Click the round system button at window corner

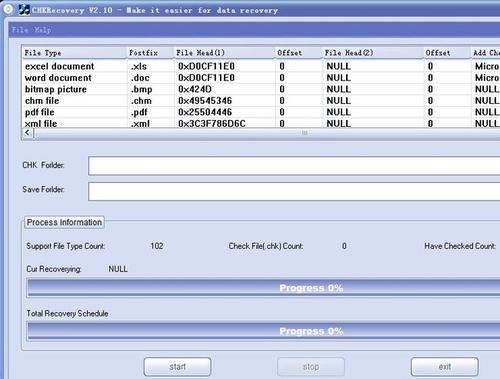click(8, 9)
